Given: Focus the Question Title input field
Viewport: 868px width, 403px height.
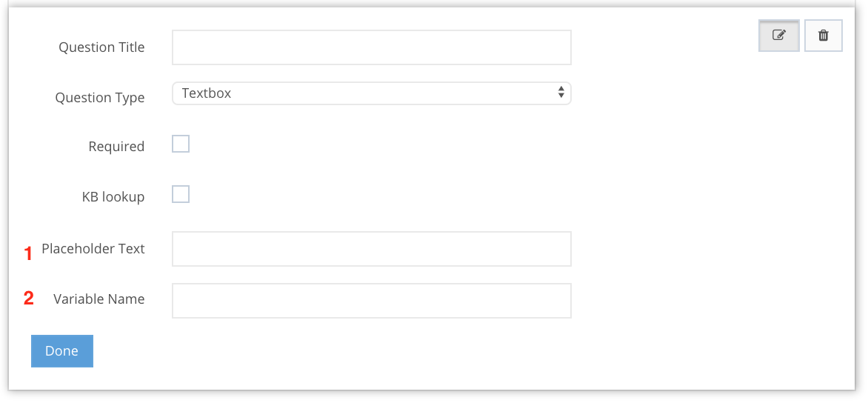Looking at the screenshot, I should [x=371, y=47].
